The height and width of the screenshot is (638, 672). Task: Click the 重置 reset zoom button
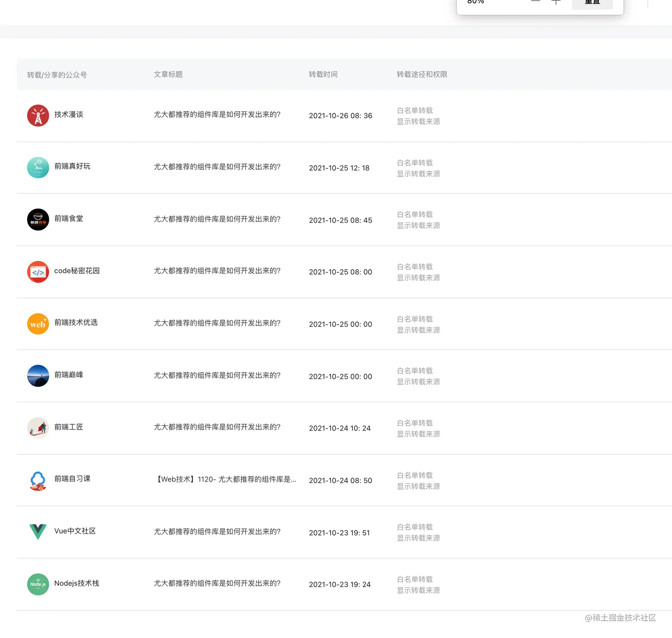(x=592, y=3)
